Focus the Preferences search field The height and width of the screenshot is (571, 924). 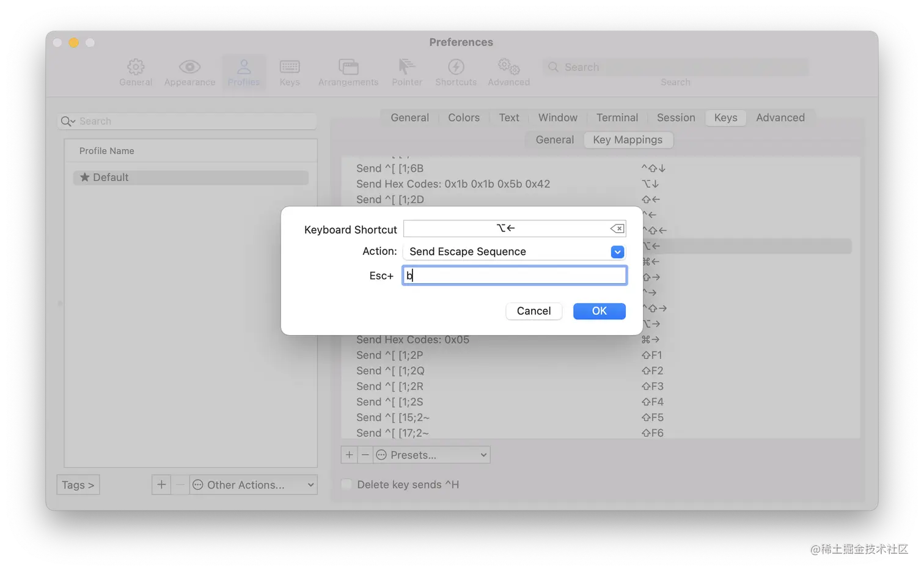click(675, 67)
